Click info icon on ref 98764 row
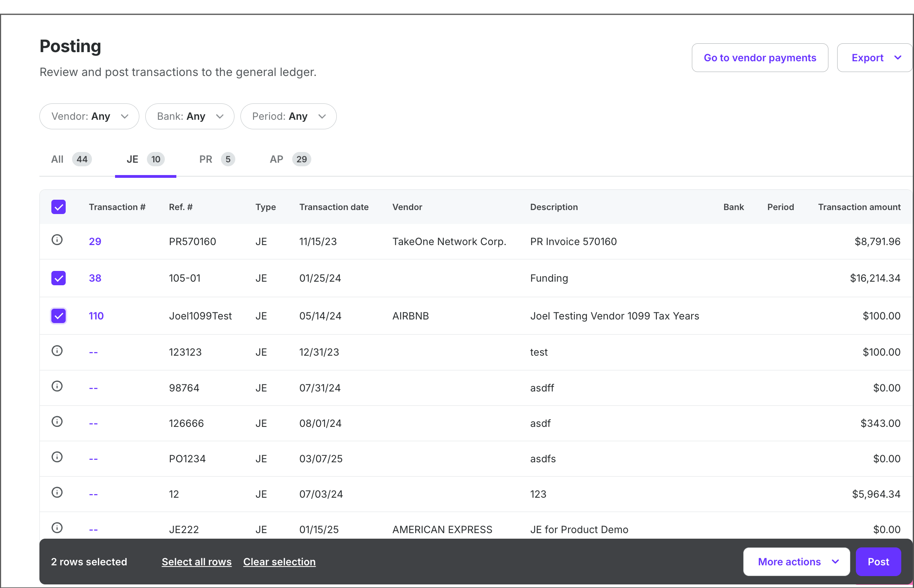Image resolution: width=914 pixels, height=588 pixels. [57, 386]
